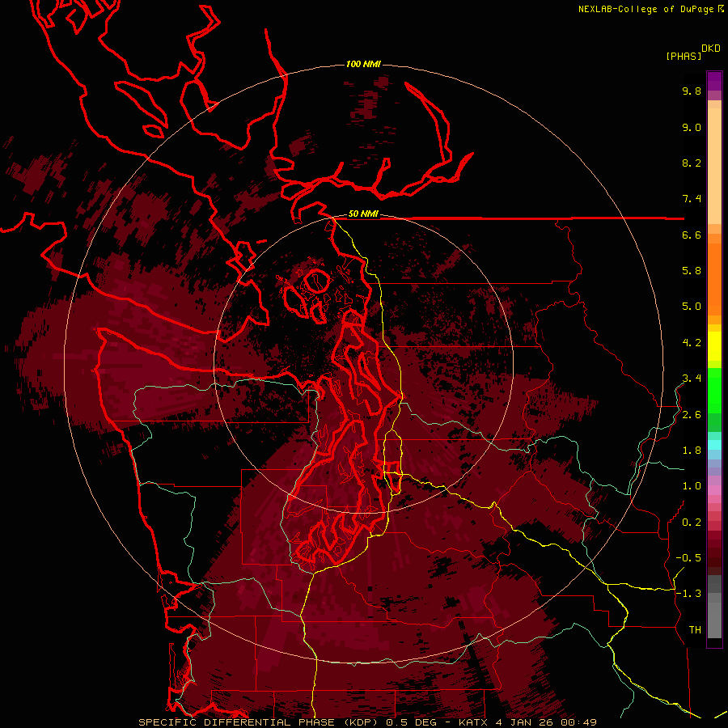Click the 6.6 value on the color scale

point(692,235)
